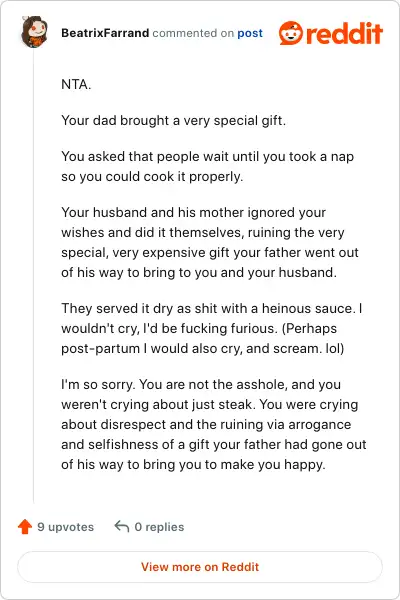
Task: Click the curved reply arrow icon
Action: coord(122,526)
